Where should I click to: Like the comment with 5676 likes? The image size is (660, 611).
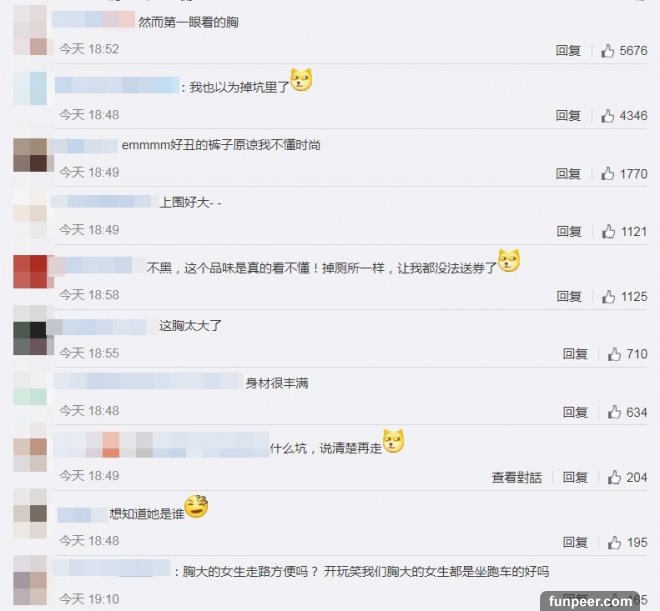click(607, 50)
